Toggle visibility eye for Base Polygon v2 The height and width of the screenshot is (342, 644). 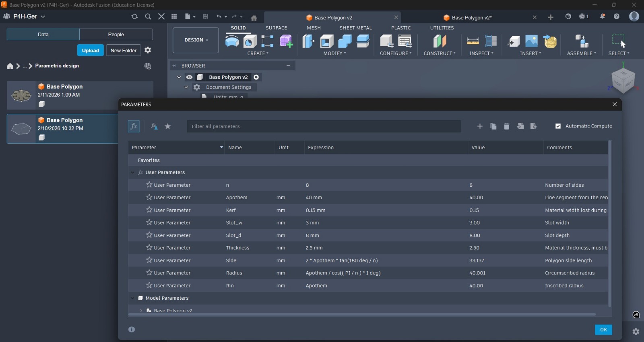coord(189,77)
